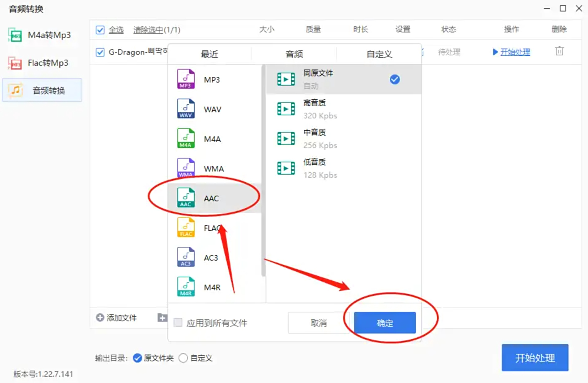Image resolution: width=588 pixels, height=383 pixels.
Task: Select the WMA format icon
Action: [186, 168]
